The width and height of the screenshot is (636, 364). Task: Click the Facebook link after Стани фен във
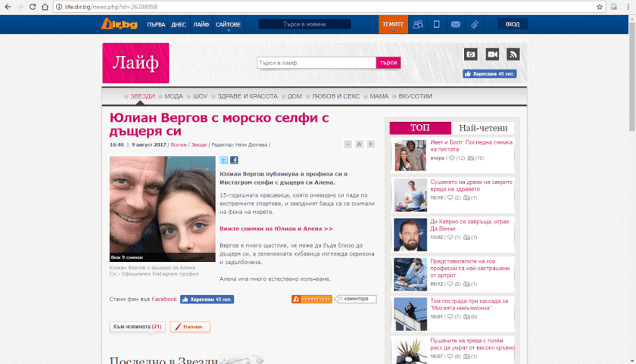click(164, 299)
